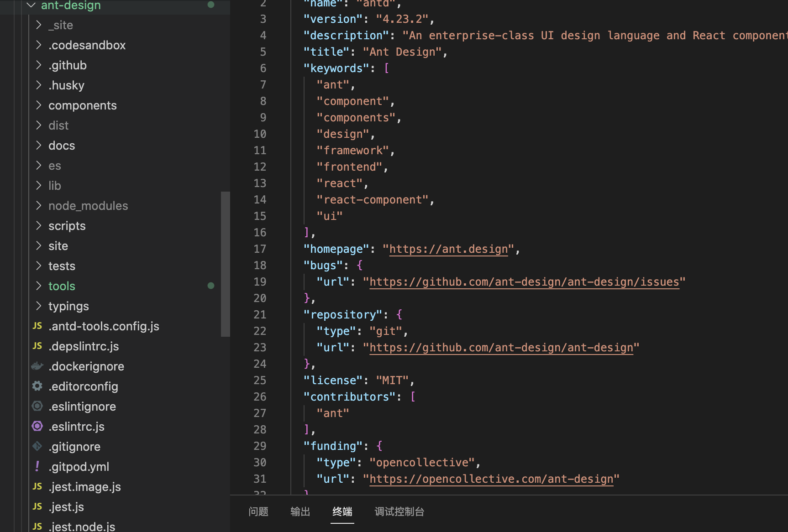Click JS icon of .antd-tools.config.js
788x532 pixels.
tap(37, 326)
